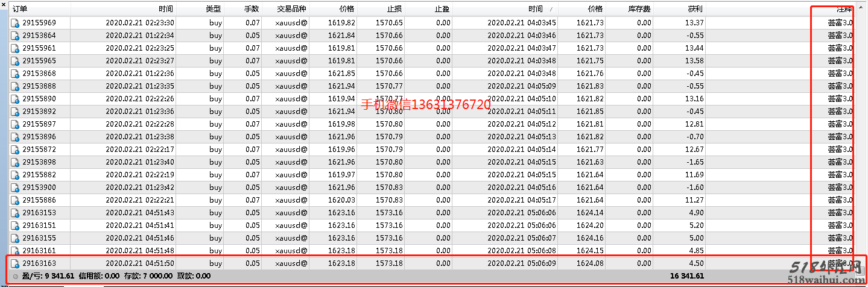The width and height of the screenshot is (868, 287).
Task: Click the order icon for order 29153898
Action: pyautogui.click(x=15, y=162)
